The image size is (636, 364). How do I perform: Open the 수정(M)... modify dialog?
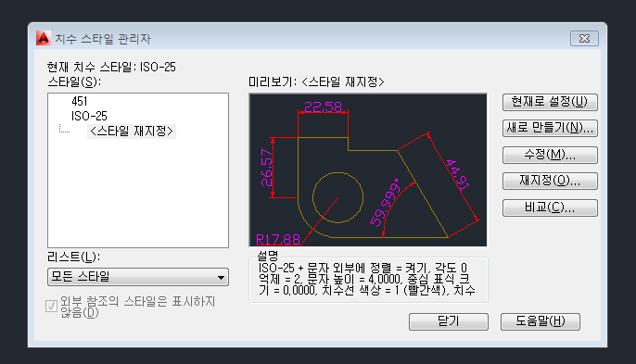click(x=550, y=155)
